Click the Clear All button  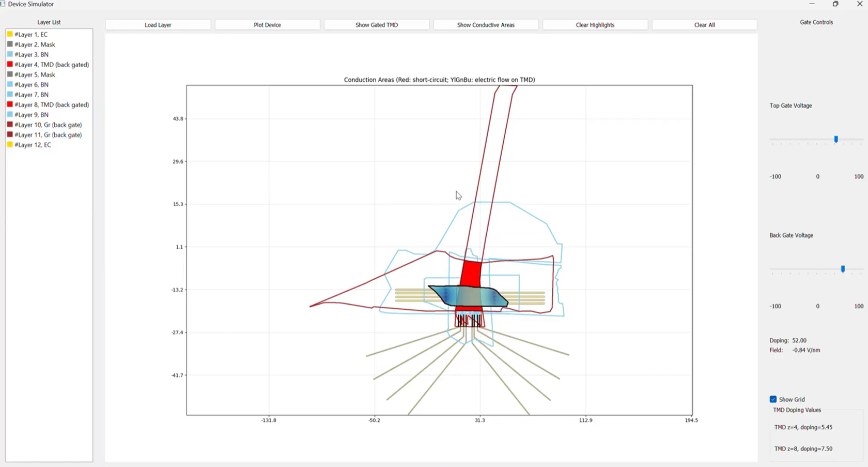(704, 25)
